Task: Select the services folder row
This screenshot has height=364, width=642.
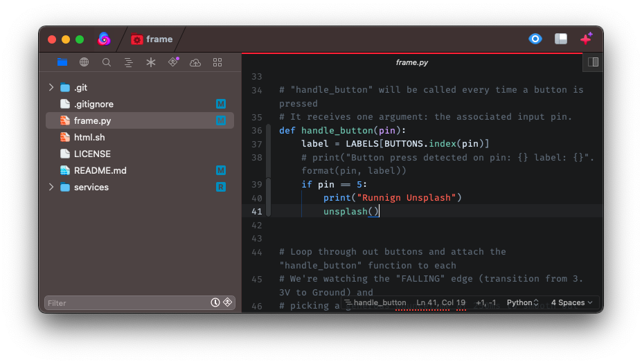Action: 140,187
